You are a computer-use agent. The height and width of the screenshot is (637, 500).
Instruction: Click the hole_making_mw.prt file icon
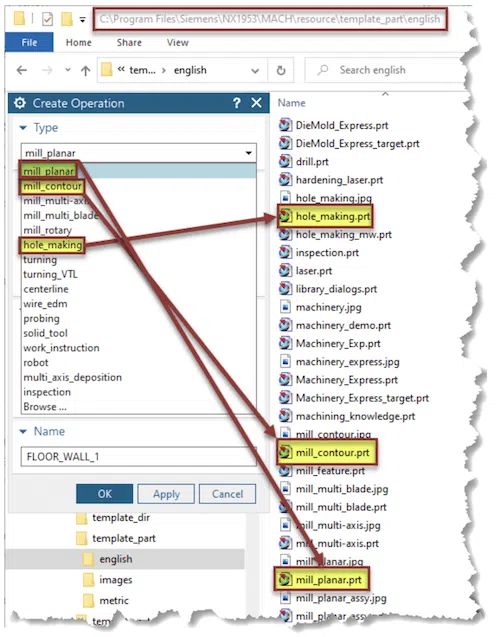[x=285, y=234]
